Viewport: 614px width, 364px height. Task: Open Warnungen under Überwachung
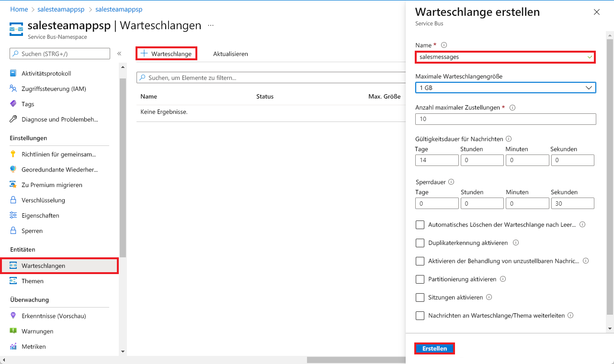coord(37,331)
